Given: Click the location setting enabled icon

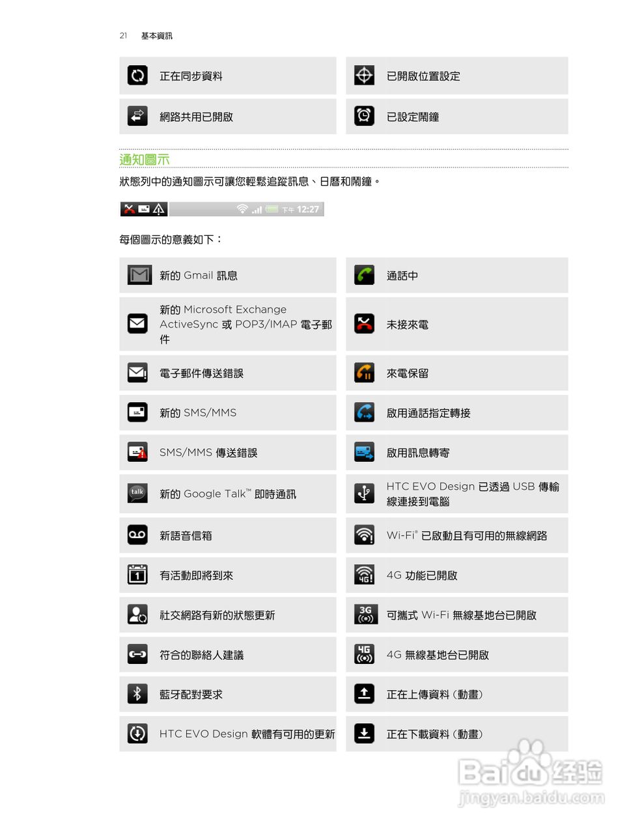Looking at the screenshot, I should tap(364, 76).
